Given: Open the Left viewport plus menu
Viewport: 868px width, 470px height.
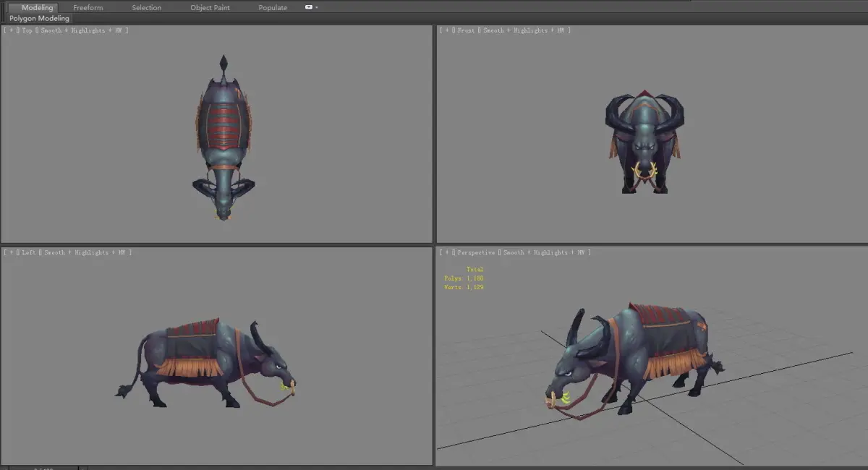Looking at the screenshot, I should point(10,252).
